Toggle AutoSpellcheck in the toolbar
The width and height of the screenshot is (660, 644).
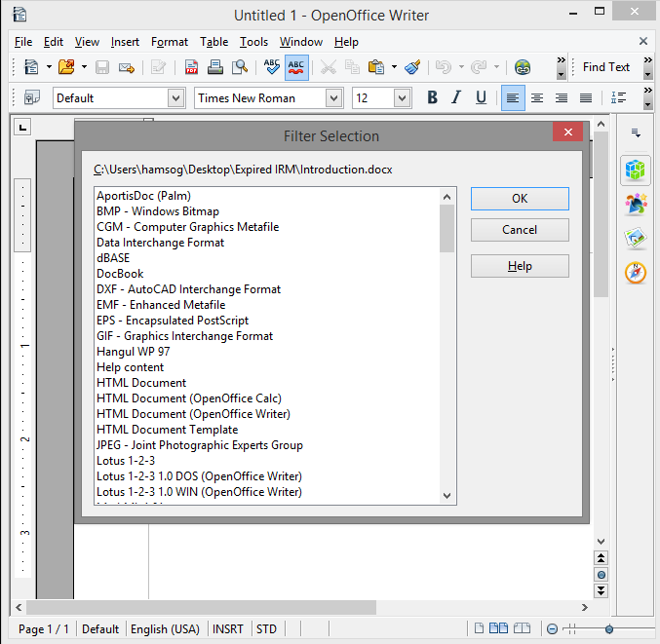[297, 67]
